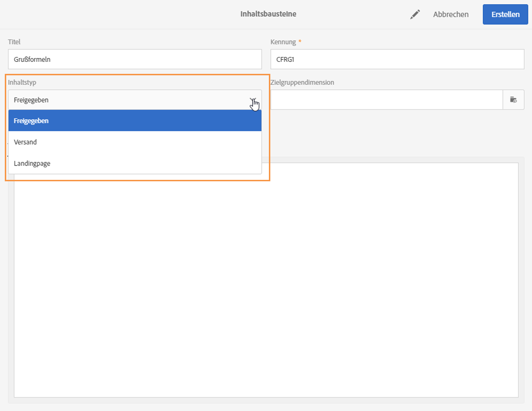Click the blue Erstellen button
532x411 pixels.
click(505, 14)
